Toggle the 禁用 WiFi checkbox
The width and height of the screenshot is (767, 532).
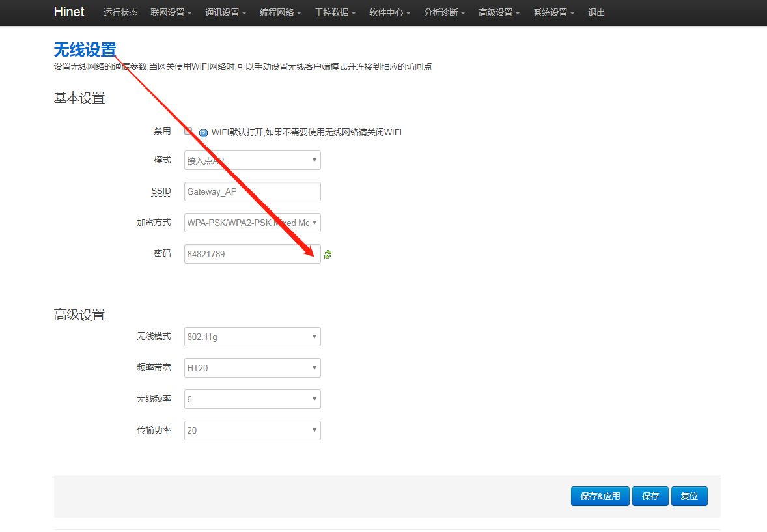(189, 131)
